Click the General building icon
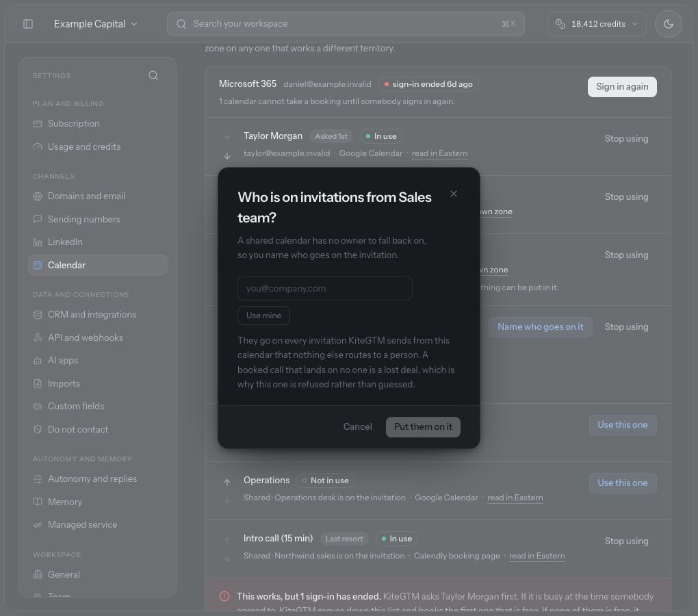 click(38, 575)
